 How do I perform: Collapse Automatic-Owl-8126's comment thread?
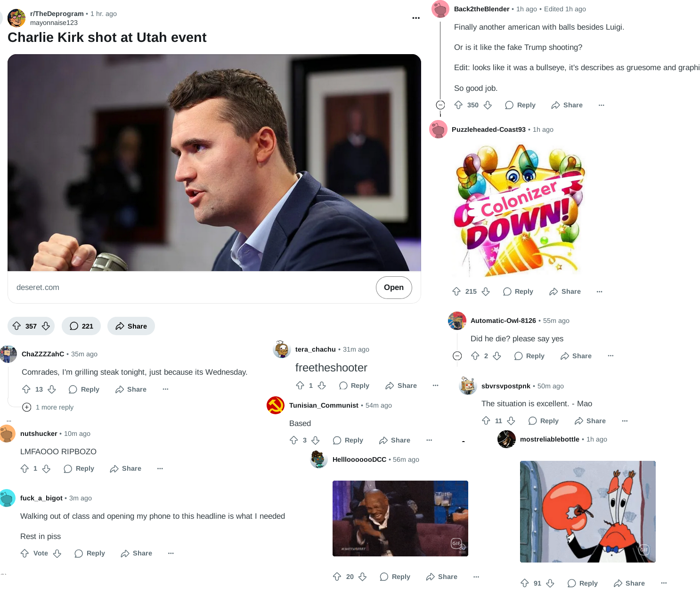pos(457,356)
